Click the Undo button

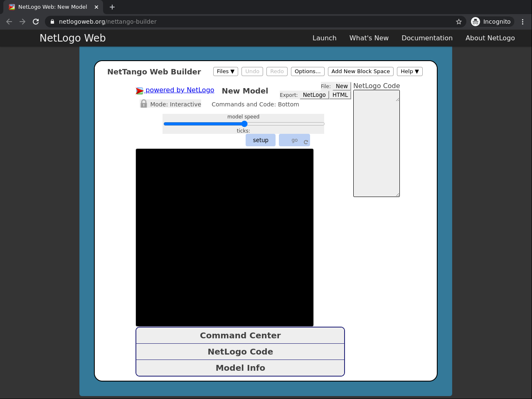(252, 71)
